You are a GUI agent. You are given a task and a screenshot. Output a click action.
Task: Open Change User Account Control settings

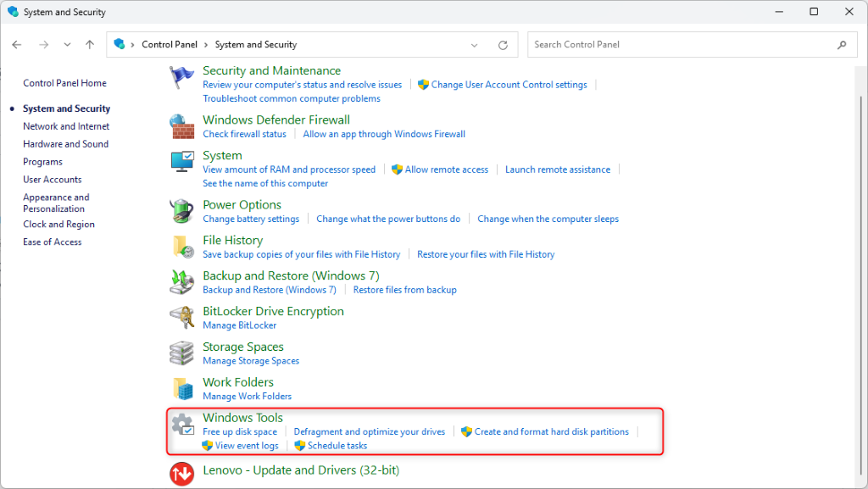point(509,85)
